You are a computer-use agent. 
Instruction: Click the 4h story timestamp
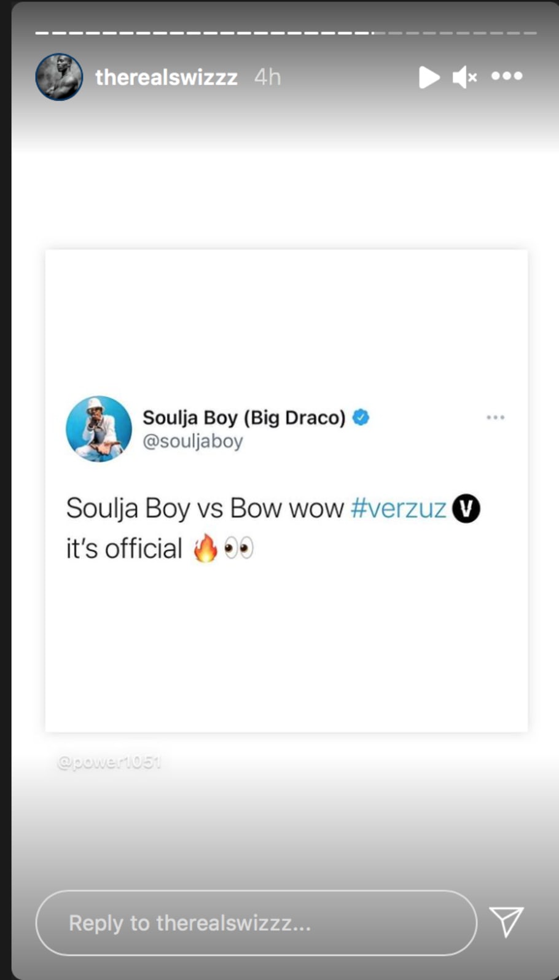(x=268, y=77)
